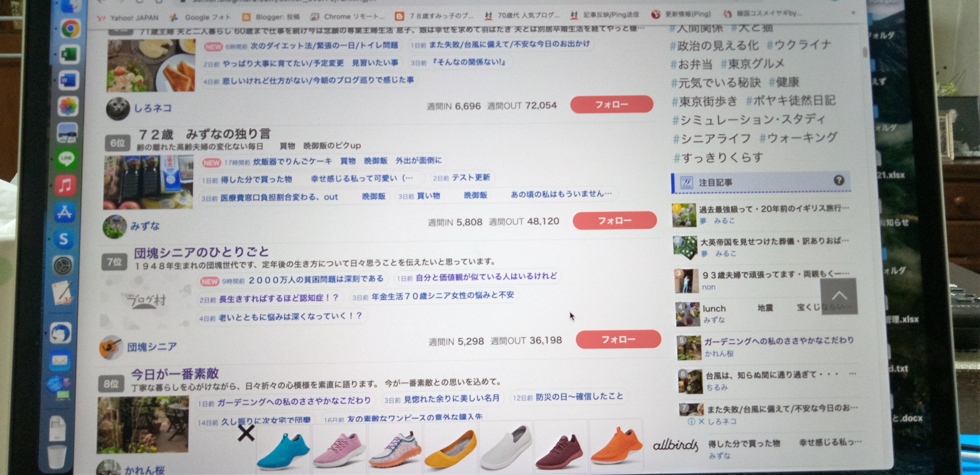The height and width of the screenshot is (475, 980).
Task: Open featured article 台風は、知らぬ間に通り過ぎて
Action: click(x=781, y=375)
